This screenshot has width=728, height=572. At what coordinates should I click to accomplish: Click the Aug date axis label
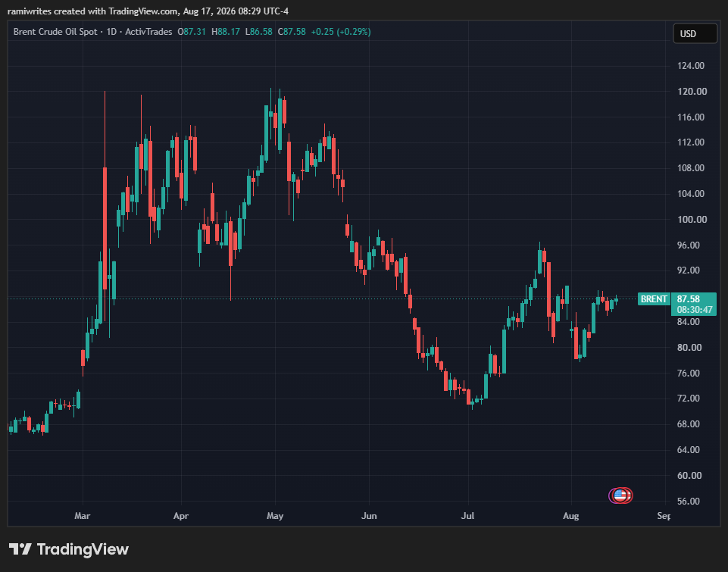click(570, 516)
